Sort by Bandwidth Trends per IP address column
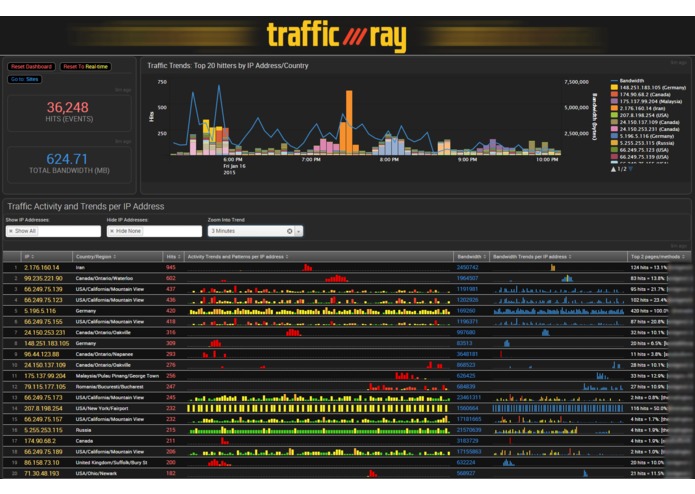Image resolution: width=695 pixels, height=494 pixels. pyautogui.click(x=558, y=257)
